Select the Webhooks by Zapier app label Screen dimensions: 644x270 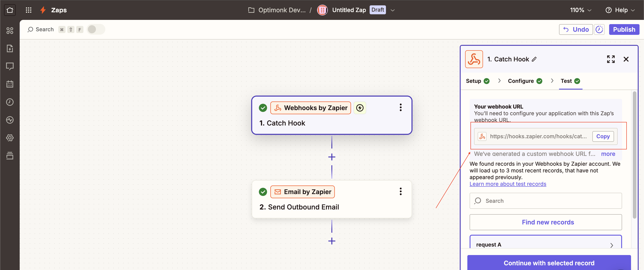pos(311,108)
